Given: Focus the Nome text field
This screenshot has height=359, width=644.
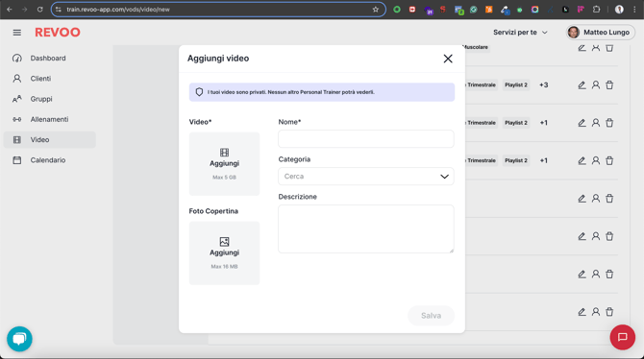Looking at the screenshot, I should [366, 138].
